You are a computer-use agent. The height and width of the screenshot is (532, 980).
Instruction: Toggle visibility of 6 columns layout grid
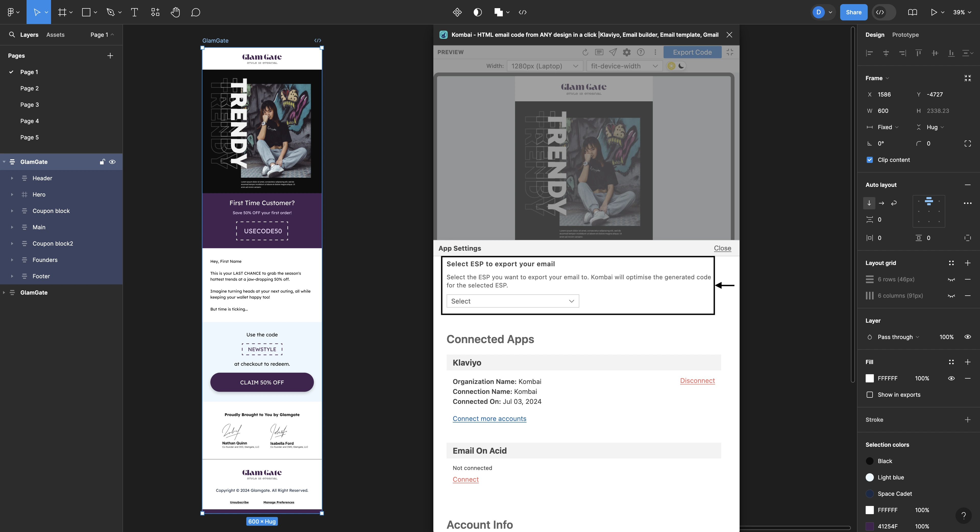click(x=951, y=296)
